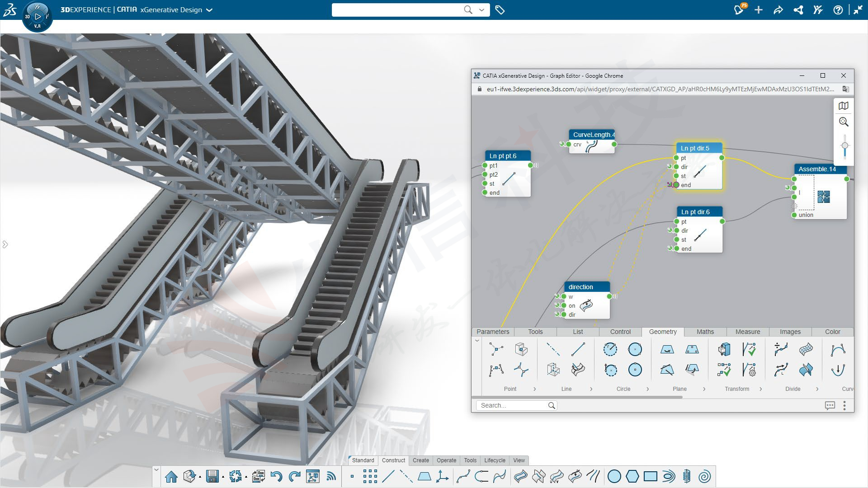
Task: Open the three-dot menu in Graph Editor
Action: point(844,405)
